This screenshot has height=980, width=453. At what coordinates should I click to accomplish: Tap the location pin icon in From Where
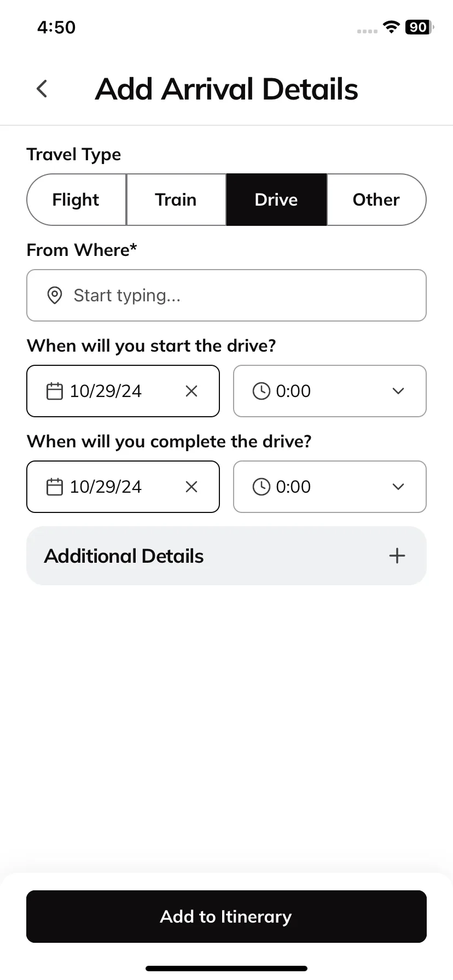click(x=55, y=295)
